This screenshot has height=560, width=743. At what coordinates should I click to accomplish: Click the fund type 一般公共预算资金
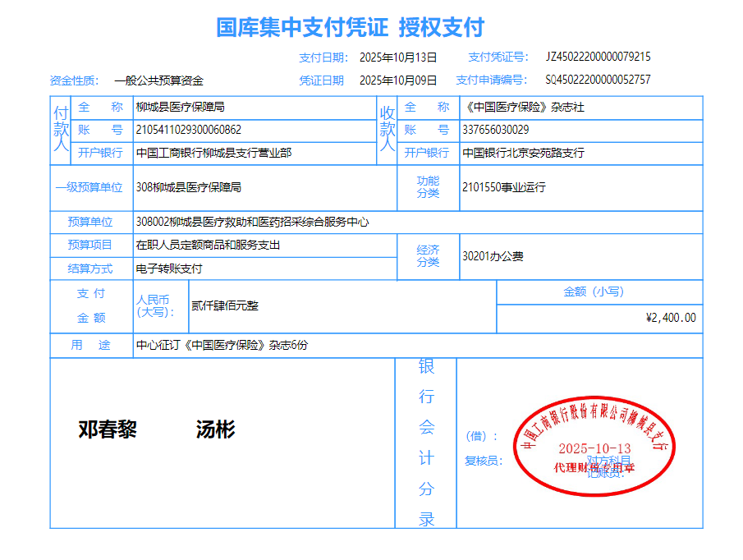pos(158,80)
